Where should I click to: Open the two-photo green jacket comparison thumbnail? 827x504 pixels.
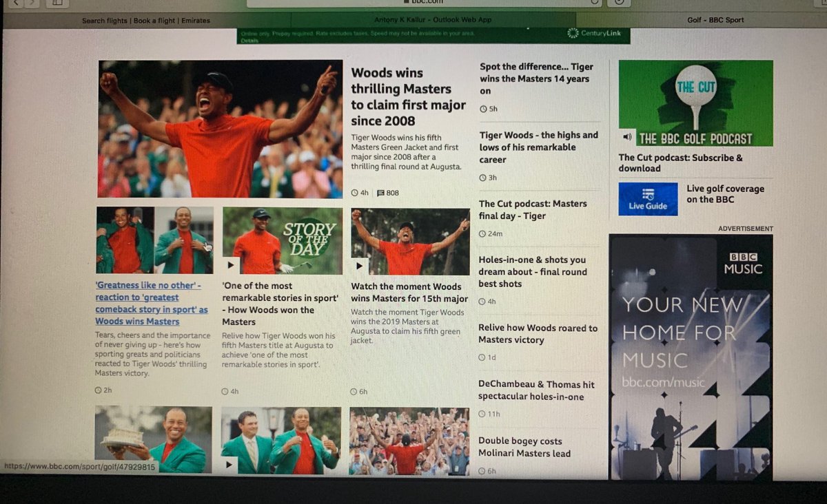155,240
